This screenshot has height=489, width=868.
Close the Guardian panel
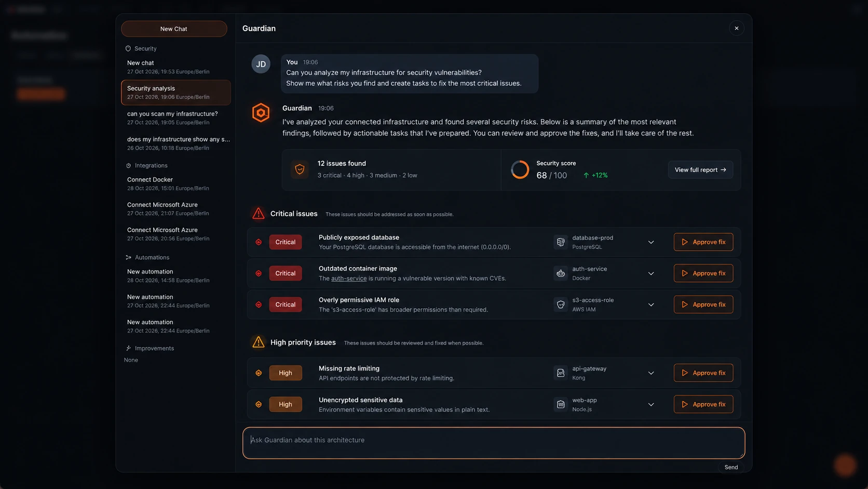tap(736, 28)
